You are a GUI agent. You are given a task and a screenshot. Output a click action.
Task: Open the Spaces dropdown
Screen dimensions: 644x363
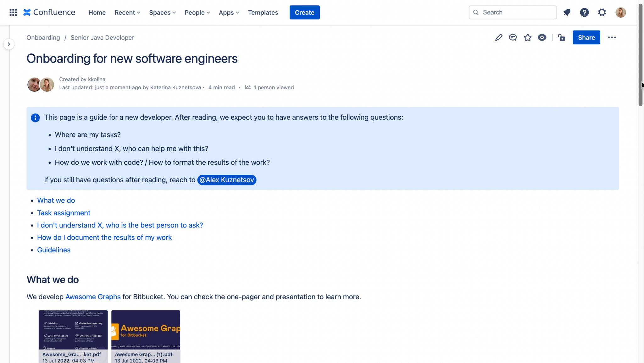coord(162,13)
